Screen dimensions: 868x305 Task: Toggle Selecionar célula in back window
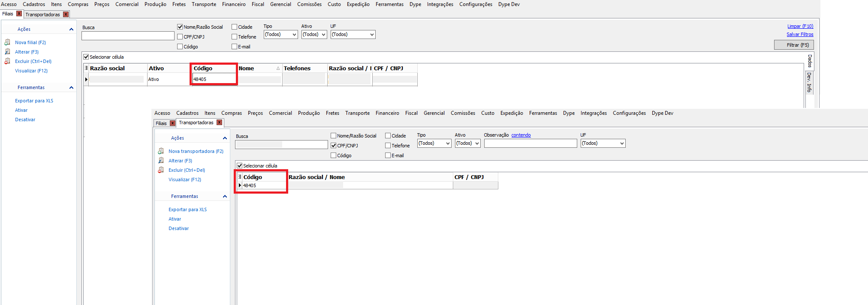(x=86, y=57)
